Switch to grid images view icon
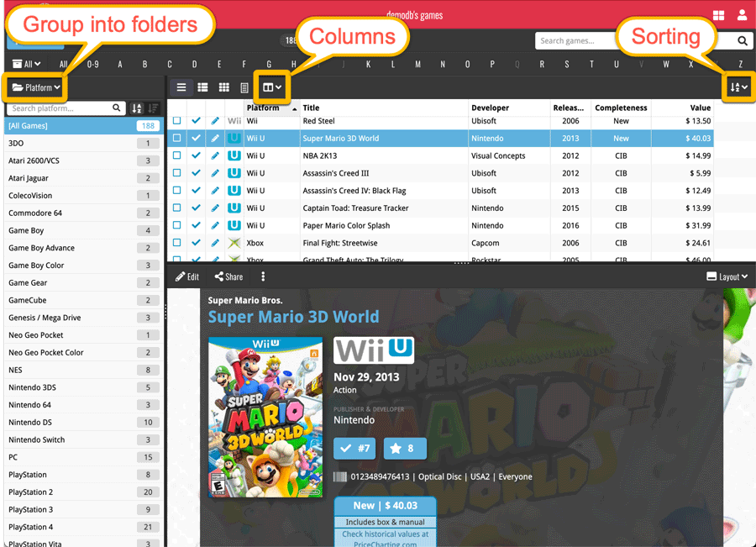Image resolution: width=756 pixels, height=547 pixels. (x=223, y=87)
